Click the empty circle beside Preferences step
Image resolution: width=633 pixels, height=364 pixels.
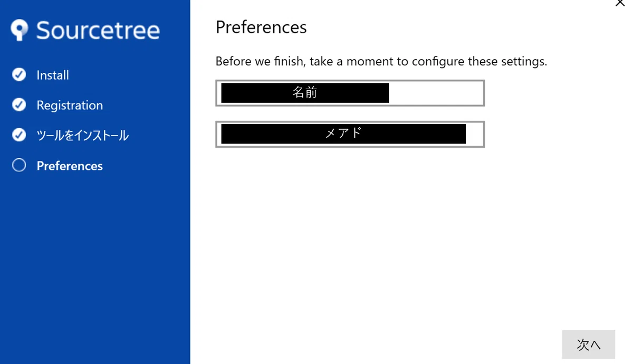(x=19, y=166)
